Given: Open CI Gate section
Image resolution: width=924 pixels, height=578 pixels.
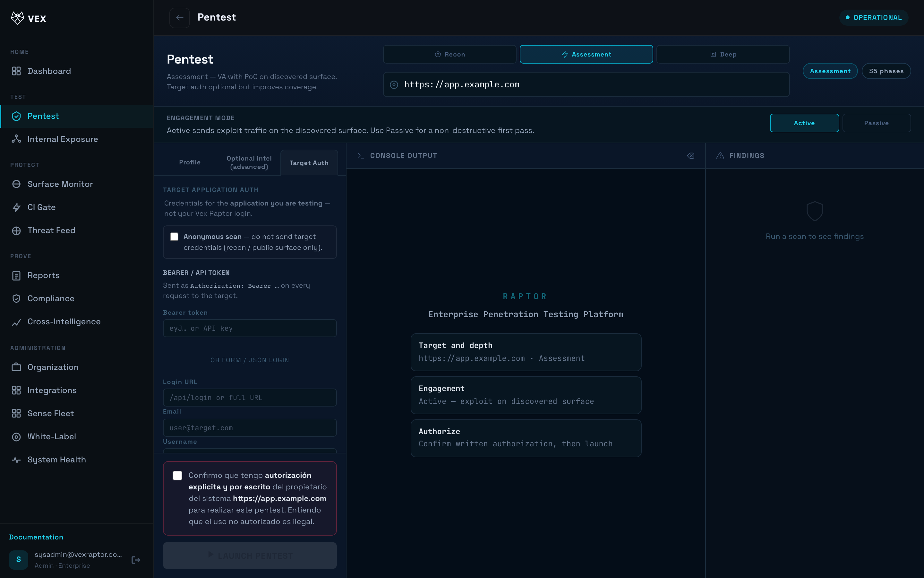Looking at the screenshot, I should 76,207.
